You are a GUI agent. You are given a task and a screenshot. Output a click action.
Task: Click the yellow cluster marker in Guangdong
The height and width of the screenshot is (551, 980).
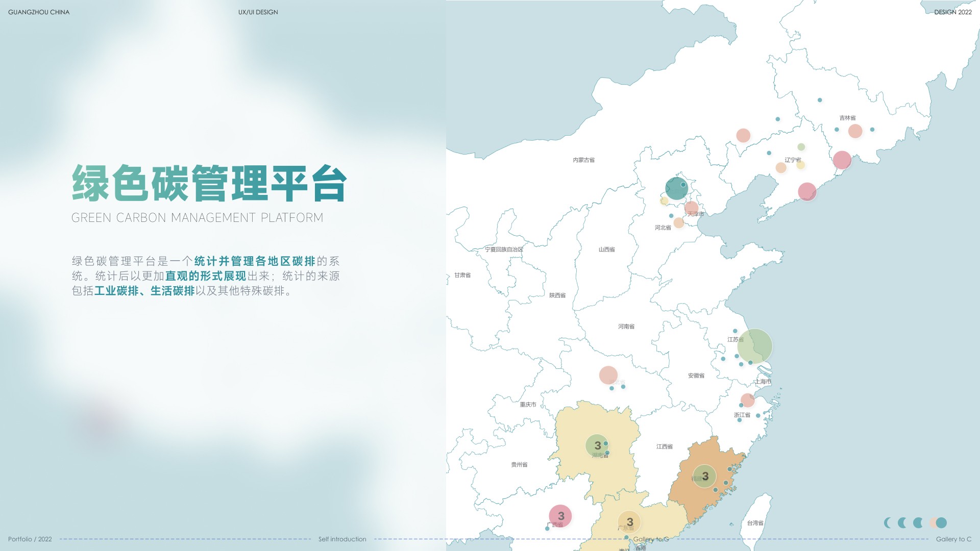pos(629,521)
